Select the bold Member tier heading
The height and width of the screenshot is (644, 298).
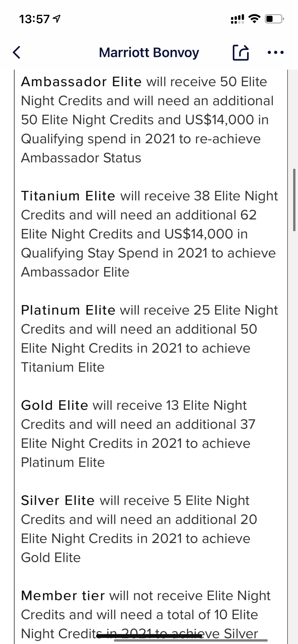[x=63, y=596]
